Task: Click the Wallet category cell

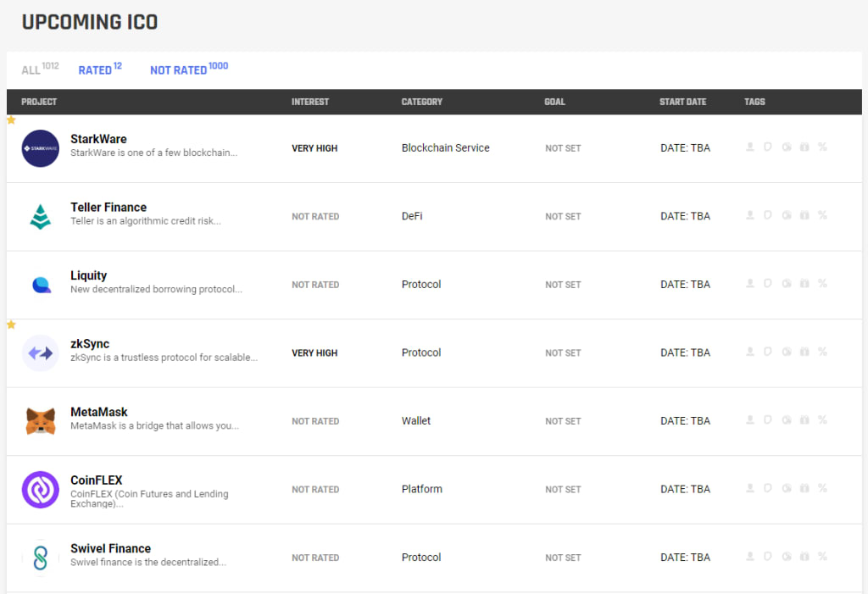Action: point(415,421)
